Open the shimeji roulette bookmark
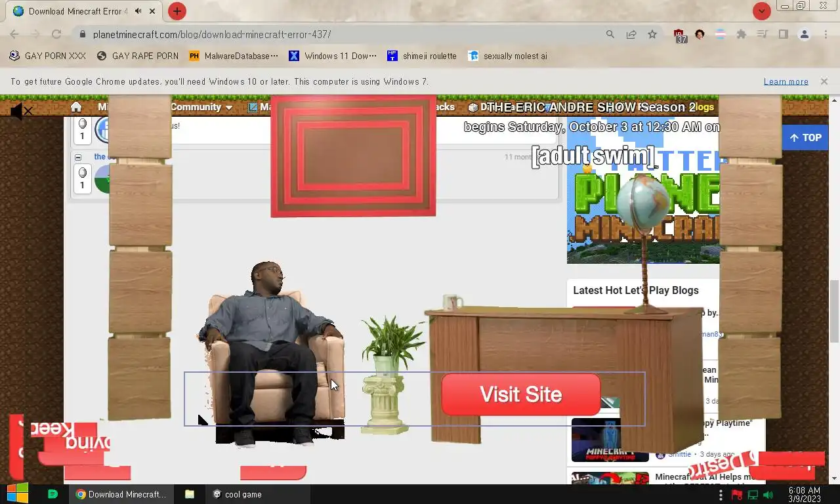 (x=422, y=56)
